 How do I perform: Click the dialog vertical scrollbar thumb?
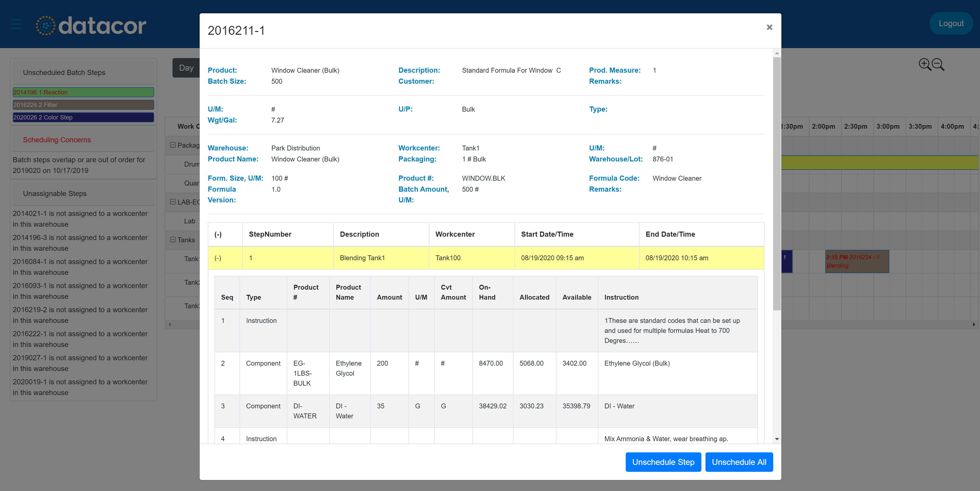tap(777, 184)
